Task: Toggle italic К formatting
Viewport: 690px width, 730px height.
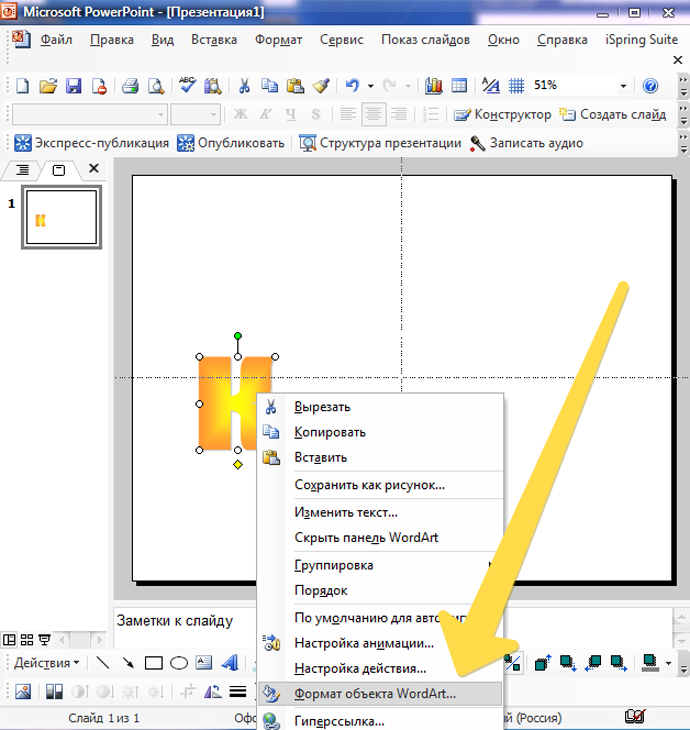Action: pos(265,114)
